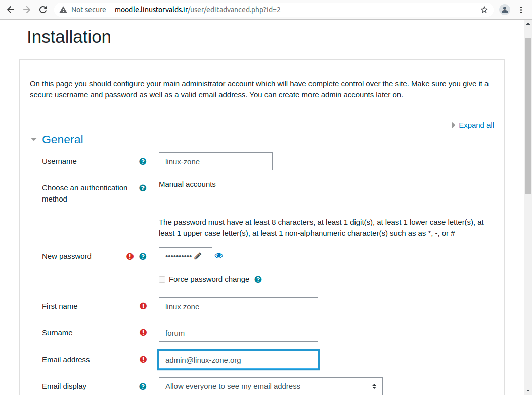The height and width of the screenshot is (395, 532).
Task: Open the Not secure site warning
Action: 83,10
